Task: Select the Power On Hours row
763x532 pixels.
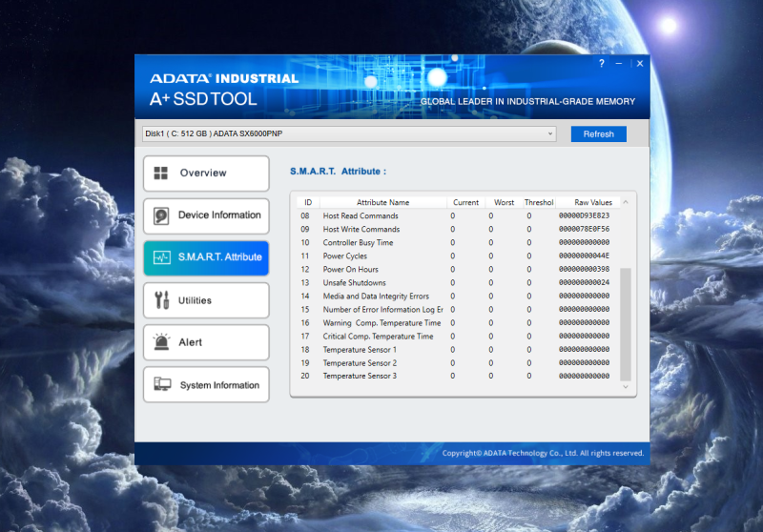Action: (458, 270)
